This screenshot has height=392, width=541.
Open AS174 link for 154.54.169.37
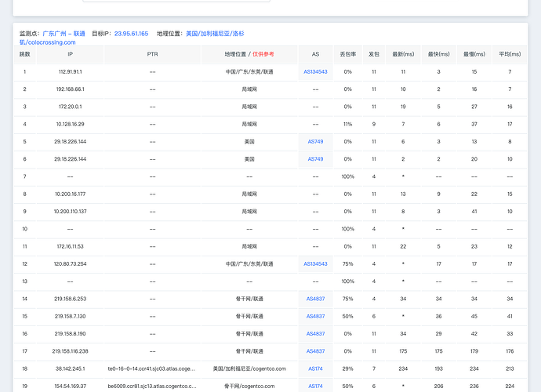click(x=315, y=387)
